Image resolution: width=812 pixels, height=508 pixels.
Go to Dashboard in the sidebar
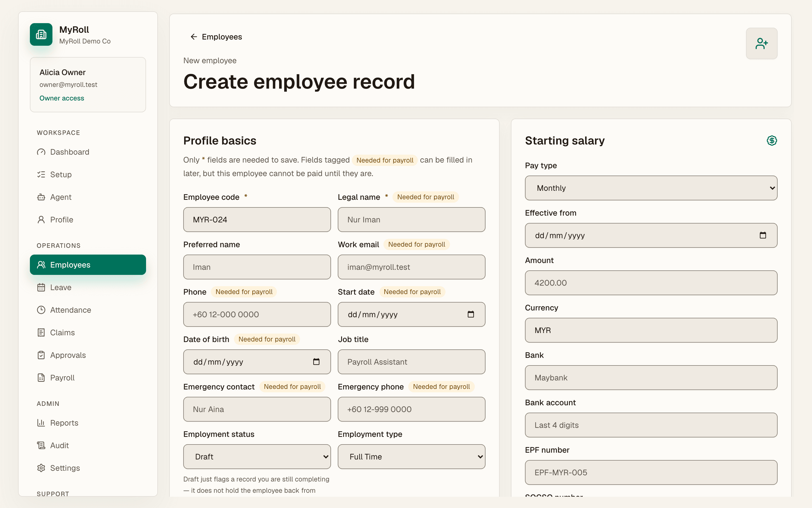[88, 152]
